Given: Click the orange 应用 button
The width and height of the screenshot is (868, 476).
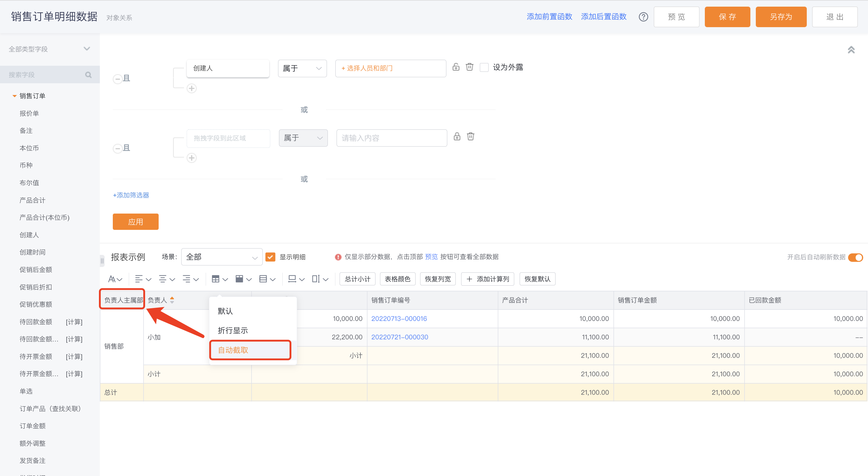Looking at the screenshot, I should click(135, 222).
